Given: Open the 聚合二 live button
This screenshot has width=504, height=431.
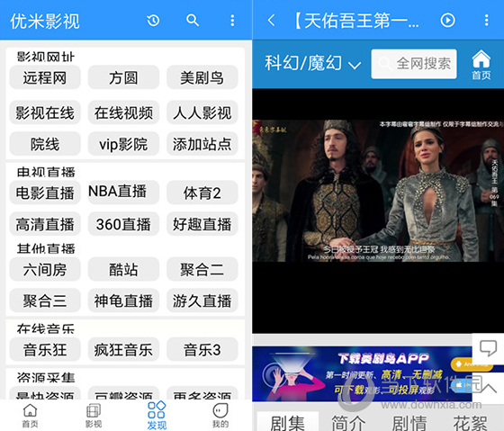Looking at the screenshot, I should click(202, 269).
